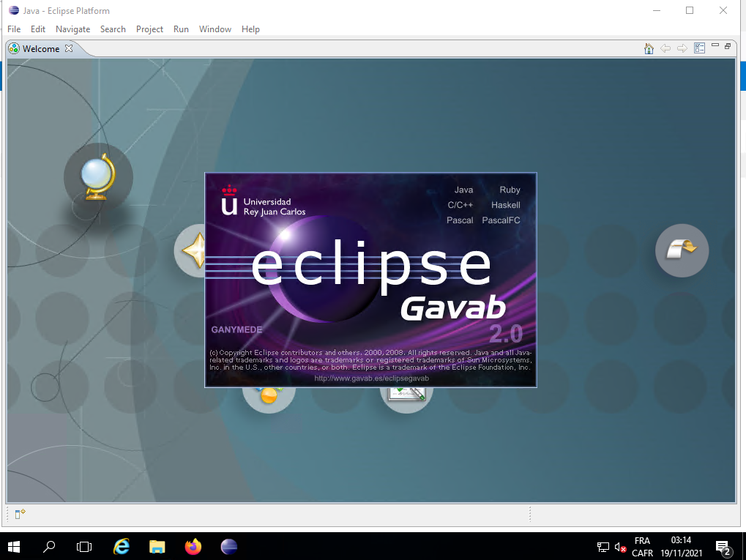Launch Firefox from taskbar
Screen dimensions: 746x560
(193, 547)
